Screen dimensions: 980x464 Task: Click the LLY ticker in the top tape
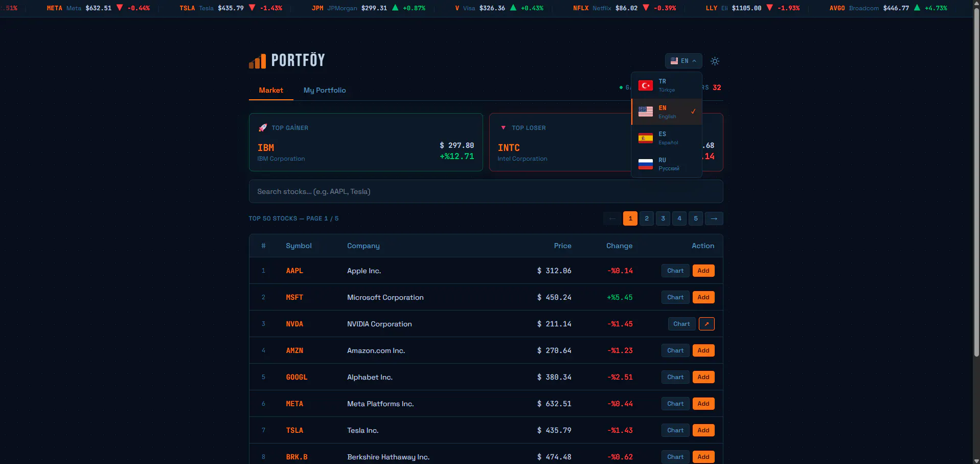(x=712, y=8)
